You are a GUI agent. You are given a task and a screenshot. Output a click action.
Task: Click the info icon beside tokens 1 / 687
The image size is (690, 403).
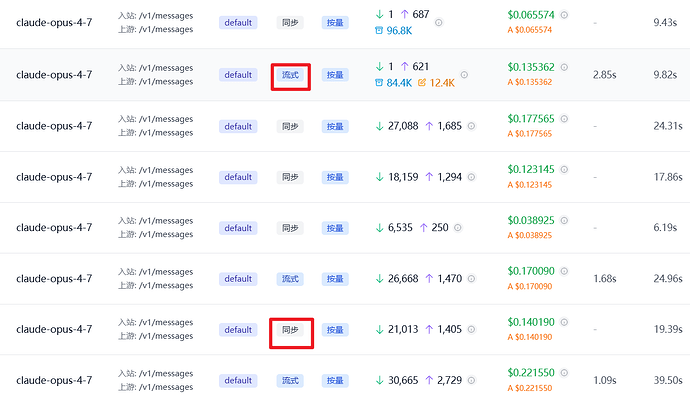(439, 22)
